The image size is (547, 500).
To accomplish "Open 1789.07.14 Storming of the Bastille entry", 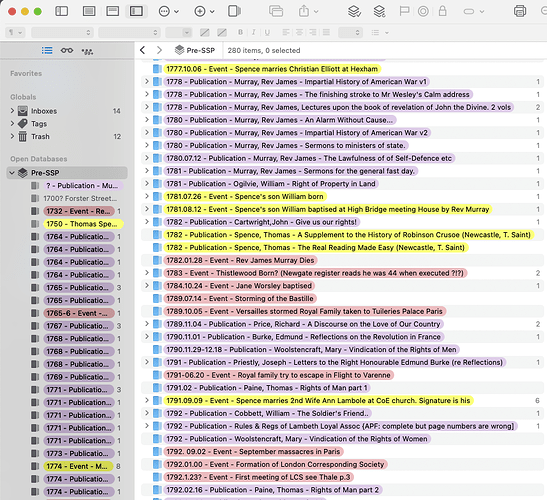I will pos(240,299).
